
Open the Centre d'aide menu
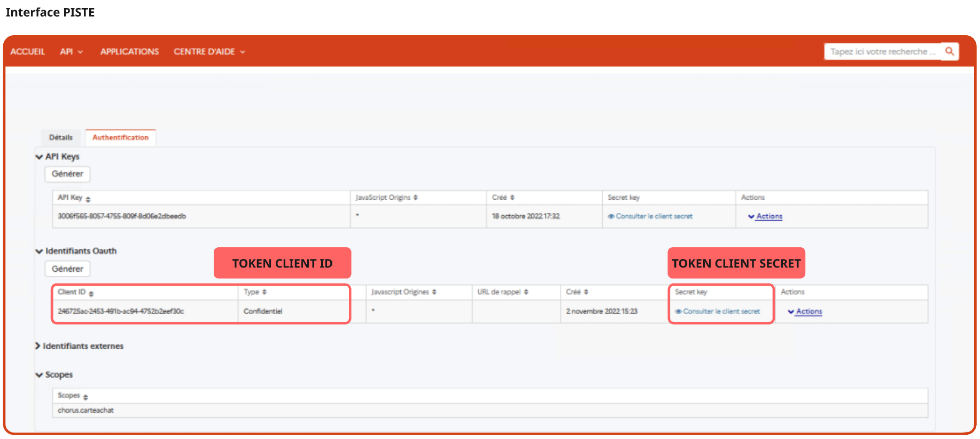209,52
